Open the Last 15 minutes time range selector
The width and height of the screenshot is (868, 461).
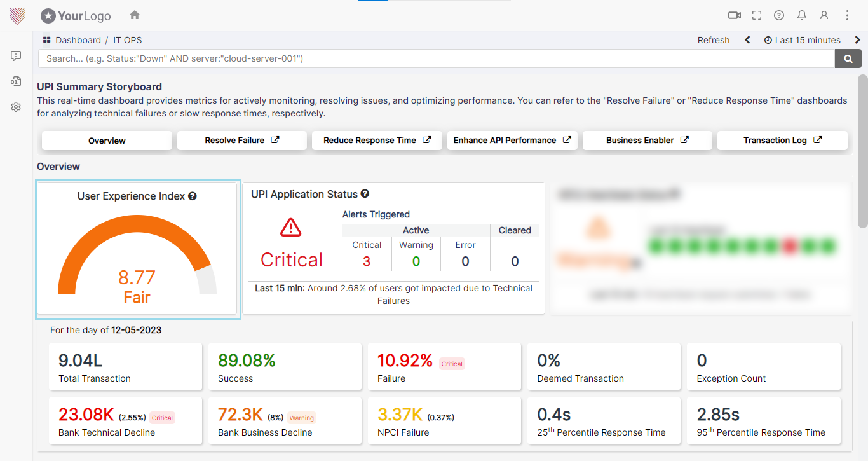coord(802,40)
